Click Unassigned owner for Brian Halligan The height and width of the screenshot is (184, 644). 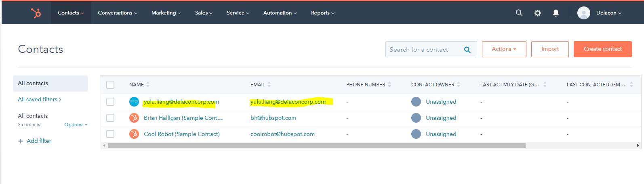pyautogui.click(x=441, y=118)
